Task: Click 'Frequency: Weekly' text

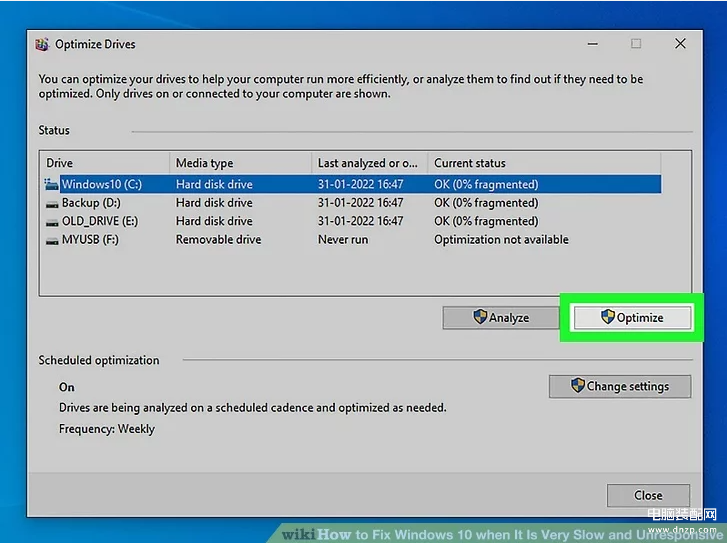Action: tap(107, 429)
